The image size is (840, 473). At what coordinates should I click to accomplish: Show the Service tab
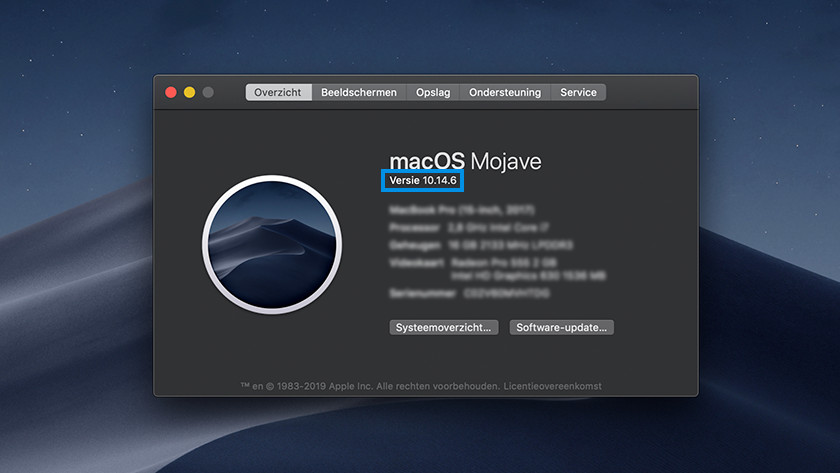pos(578,92)
